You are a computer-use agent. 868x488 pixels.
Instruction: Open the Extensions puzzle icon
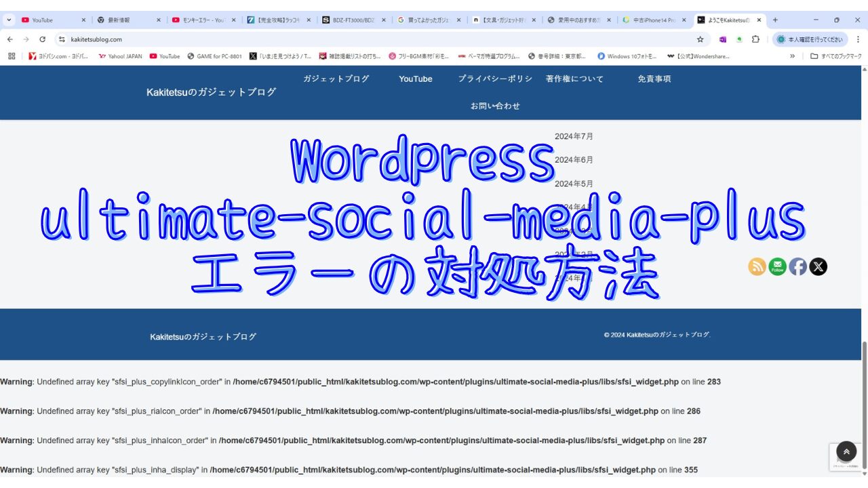coord(755,39)
